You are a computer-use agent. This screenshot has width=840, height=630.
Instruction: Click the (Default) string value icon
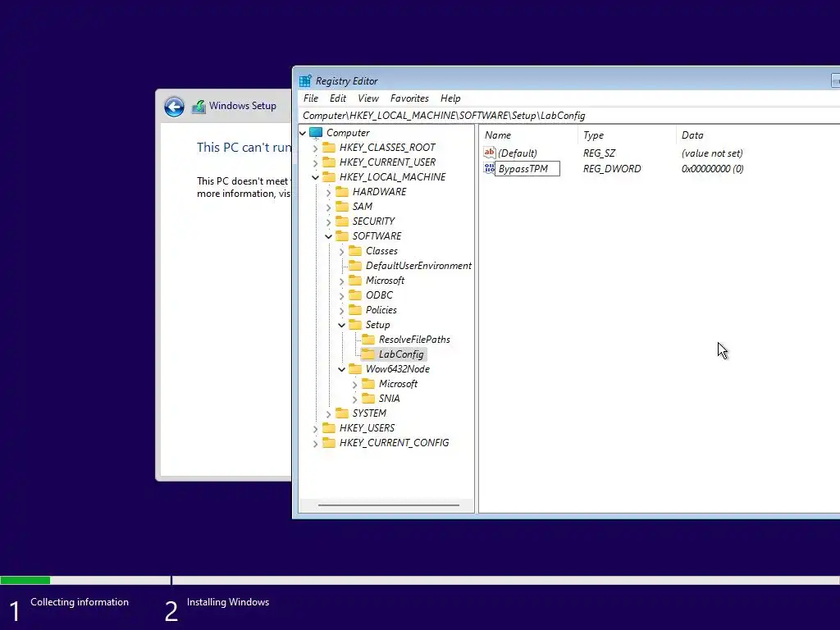coord(490,153)
